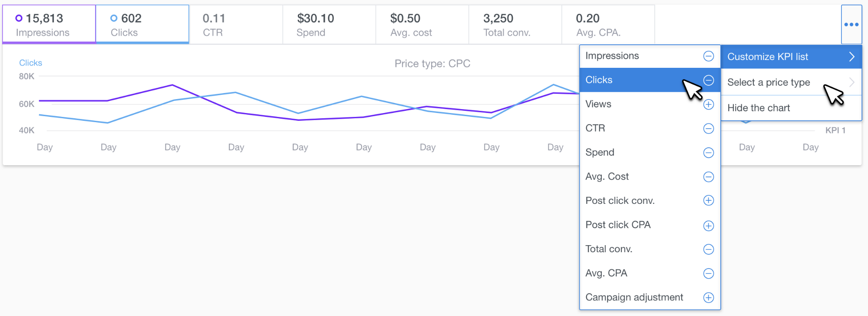Click the Views row label
Viewport: 868px width, 316px height.
point(598,104)
